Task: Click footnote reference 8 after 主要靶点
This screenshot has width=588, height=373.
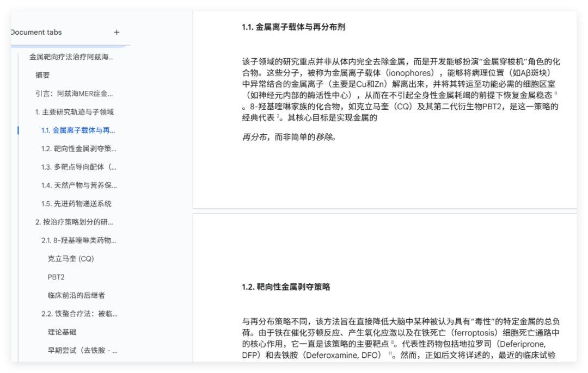Action: pos(393,342)
